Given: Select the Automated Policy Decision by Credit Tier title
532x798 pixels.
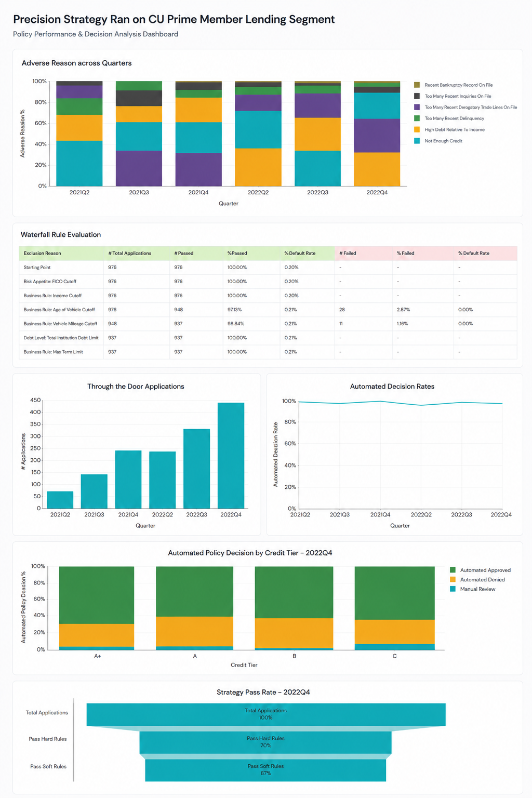Looking at the screenshot, I should [x=250, y=553].
